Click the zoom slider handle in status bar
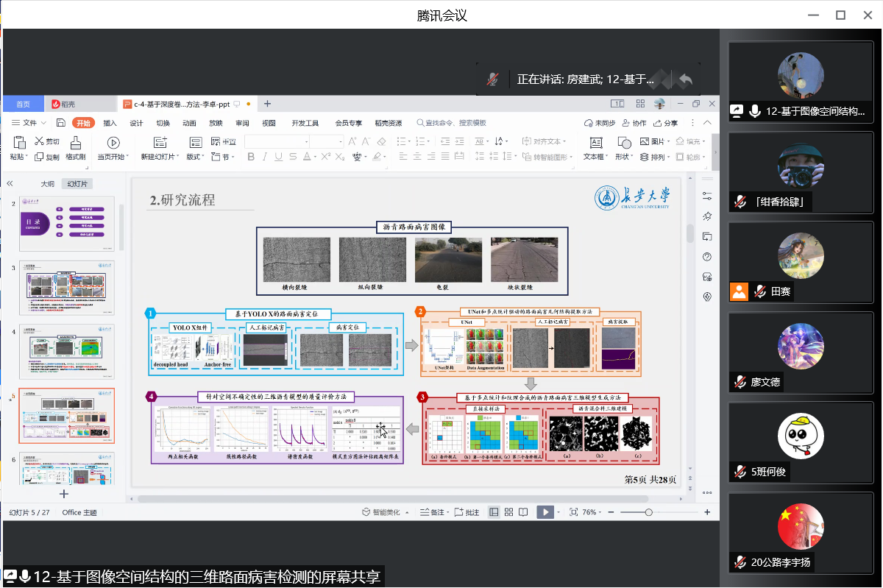 (648, 512)
